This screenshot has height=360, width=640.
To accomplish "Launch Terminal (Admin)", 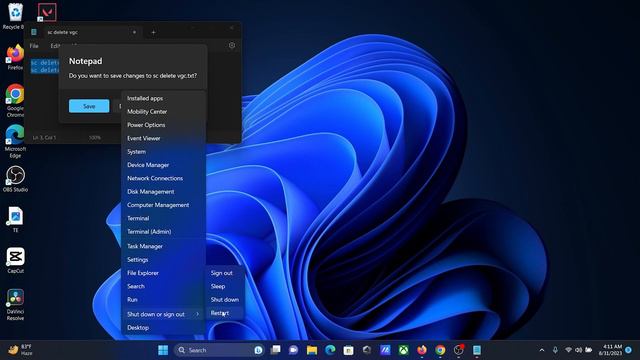I will point(163,231).
